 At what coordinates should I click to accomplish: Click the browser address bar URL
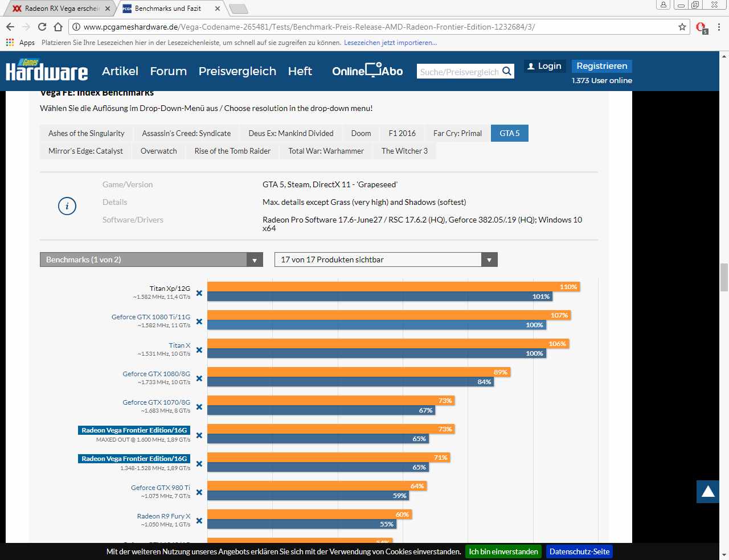[x=309, y=27]
